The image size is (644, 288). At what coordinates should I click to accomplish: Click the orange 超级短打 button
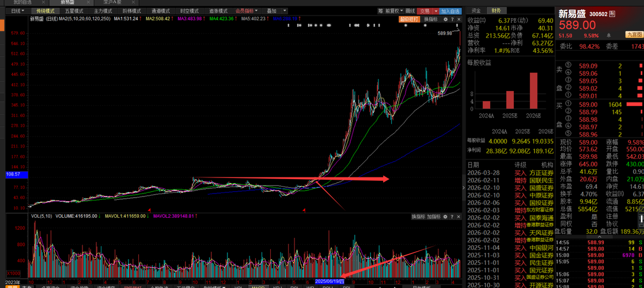pyautogui.click(x=409, y=20)
